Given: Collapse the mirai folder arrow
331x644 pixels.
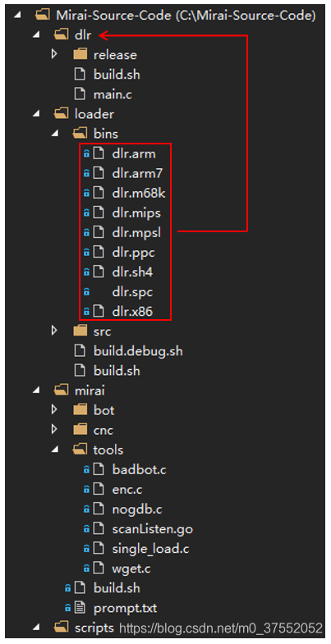Looking at the screenshot, I should [37, 391].
